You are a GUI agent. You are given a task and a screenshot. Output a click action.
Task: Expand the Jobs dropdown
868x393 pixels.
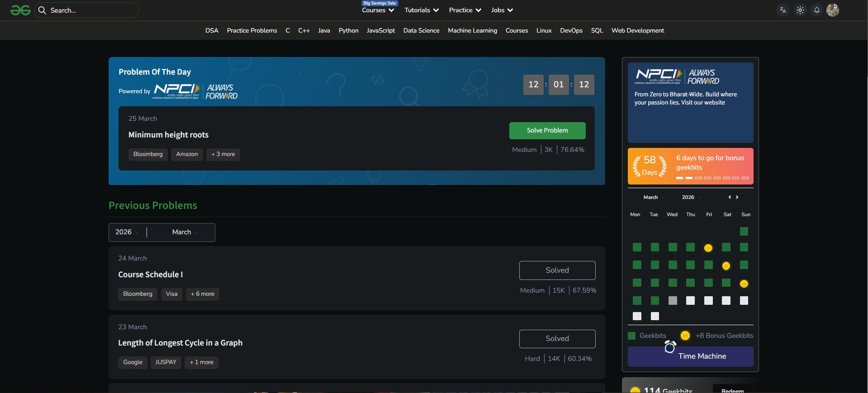[502, 10]
